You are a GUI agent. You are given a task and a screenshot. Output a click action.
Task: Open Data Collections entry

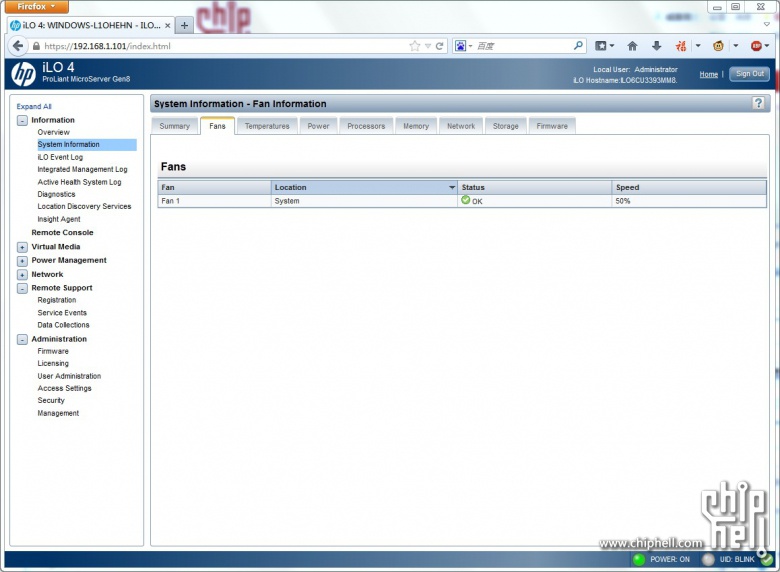63,325
